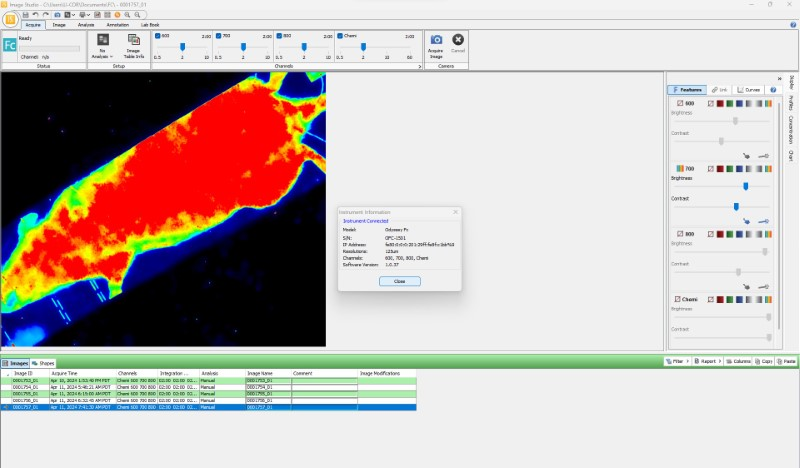Open the No Analysis dropdown
Screen dimensions: 800x468
coord(103,46)
